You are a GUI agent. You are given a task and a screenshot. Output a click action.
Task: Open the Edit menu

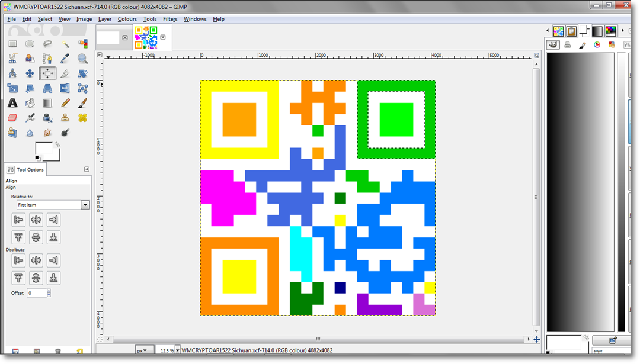[27, 19]
